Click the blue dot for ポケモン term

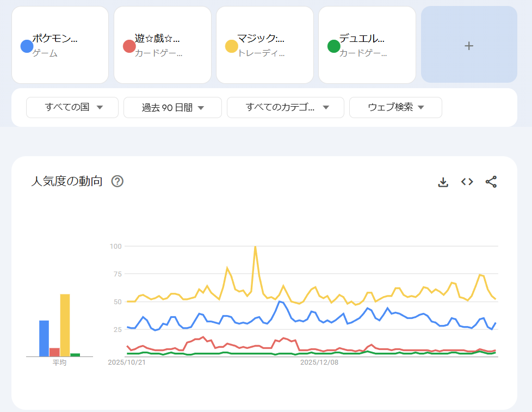[x=27, y=46]
